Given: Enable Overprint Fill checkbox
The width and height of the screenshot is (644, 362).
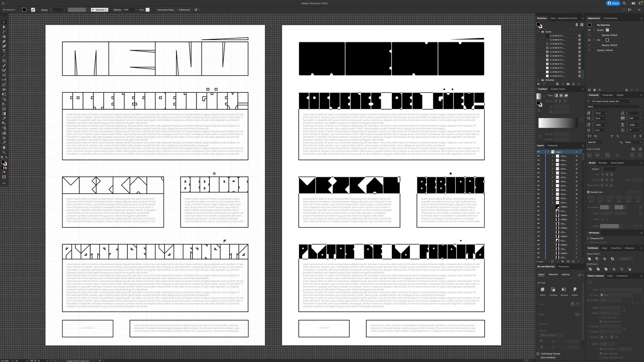Looking at the screenshot, I should (588, 238).
